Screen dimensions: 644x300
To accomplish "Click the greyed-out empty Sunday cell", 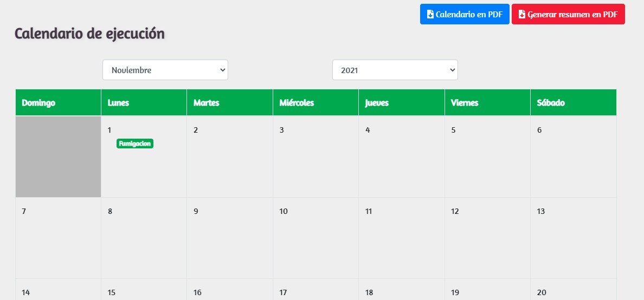I will point(58,156).
